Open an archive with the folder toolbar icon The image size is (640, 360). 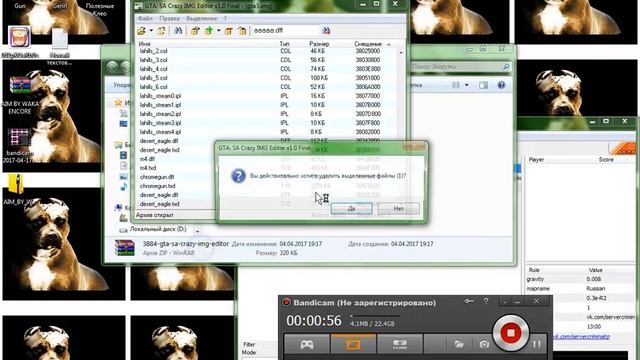(142, 31)
